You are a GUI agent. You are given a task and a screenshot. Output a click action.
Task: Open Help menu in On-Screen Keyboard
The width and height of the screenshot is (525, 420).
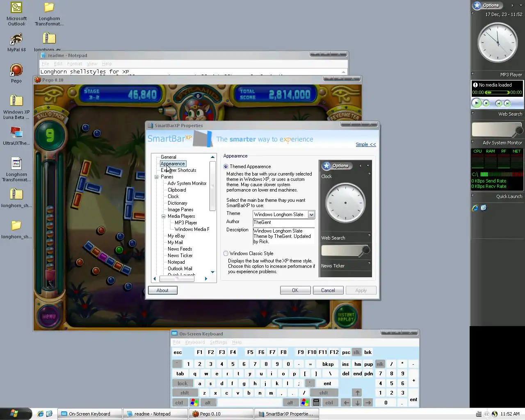237,342
